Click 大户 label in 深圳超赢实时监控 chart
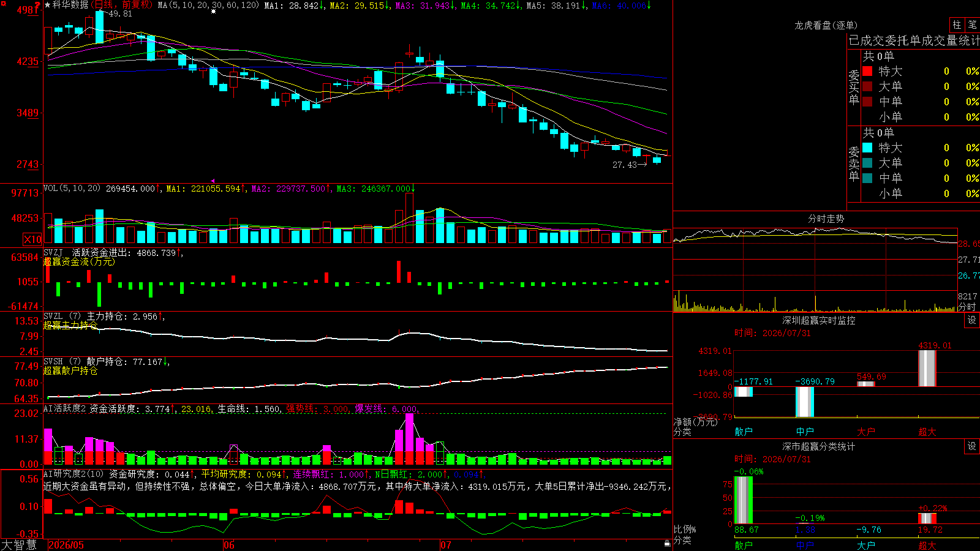The height and width of the screenshot is (551, 980). click(866, 432)
